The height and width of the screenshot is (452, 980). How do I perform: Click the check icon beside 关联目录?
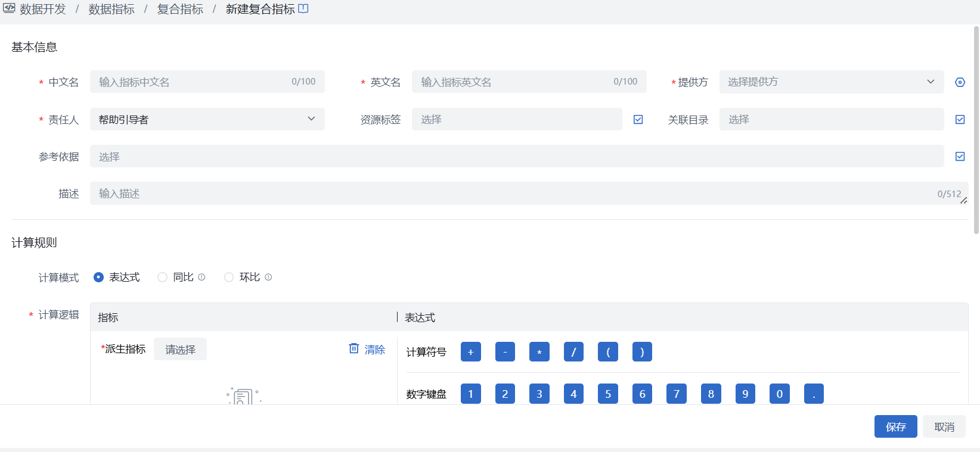(960, 119)
